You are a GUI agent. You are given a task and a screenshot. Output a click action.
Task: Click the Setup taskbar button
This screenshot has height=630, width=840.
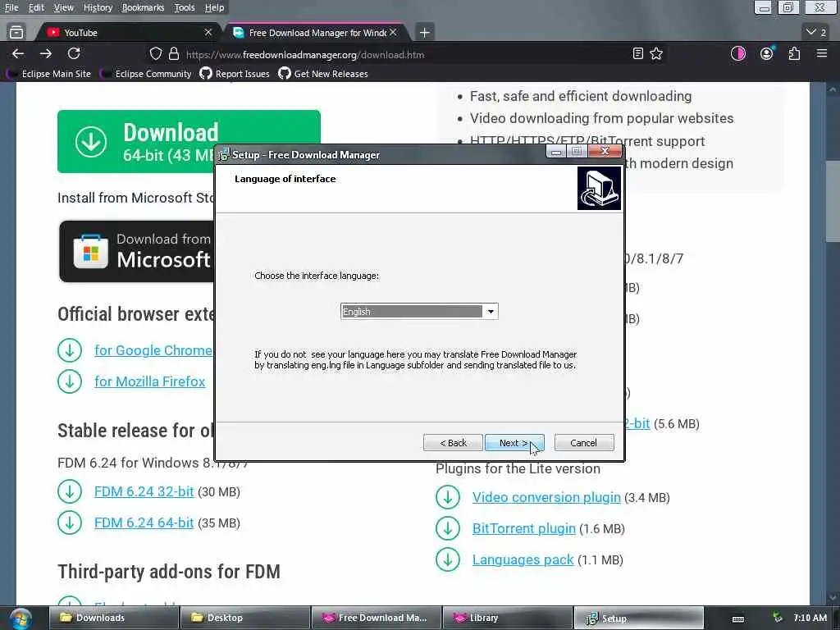click(x=638, y=619)
